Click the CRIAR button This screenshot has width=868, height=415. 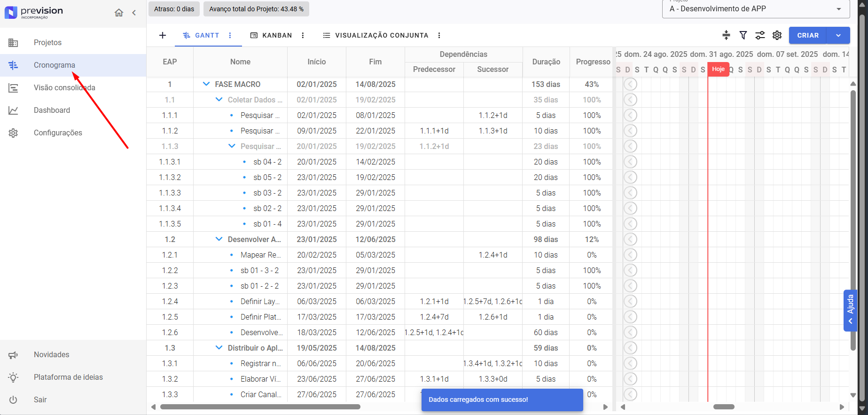pos(808,35)
